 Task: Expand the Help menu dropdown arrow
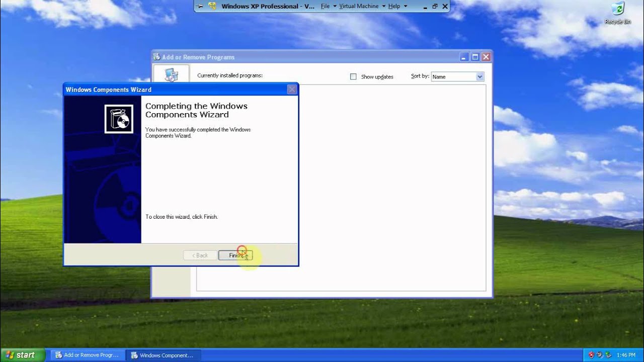tap(406, 7)
